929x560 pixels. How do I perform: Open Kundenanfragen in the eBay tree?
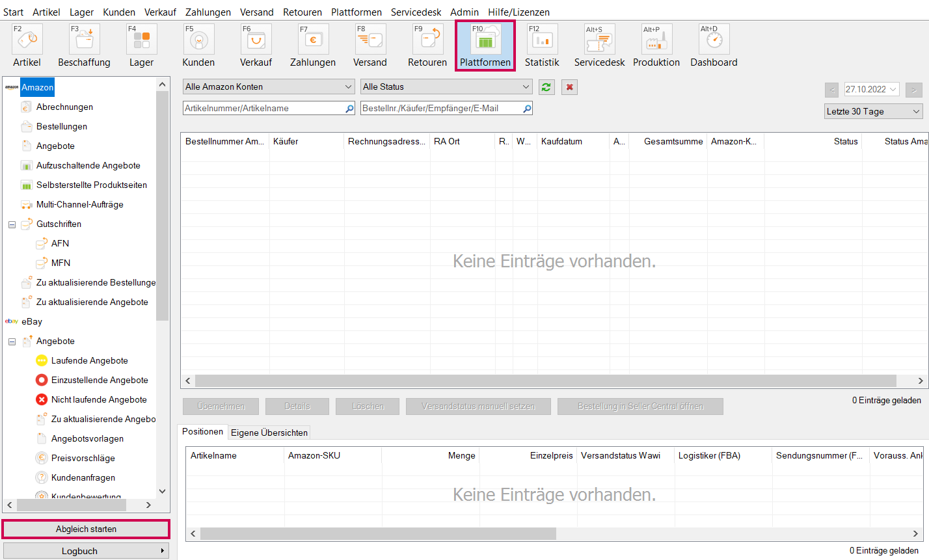(x=83, y=477)
